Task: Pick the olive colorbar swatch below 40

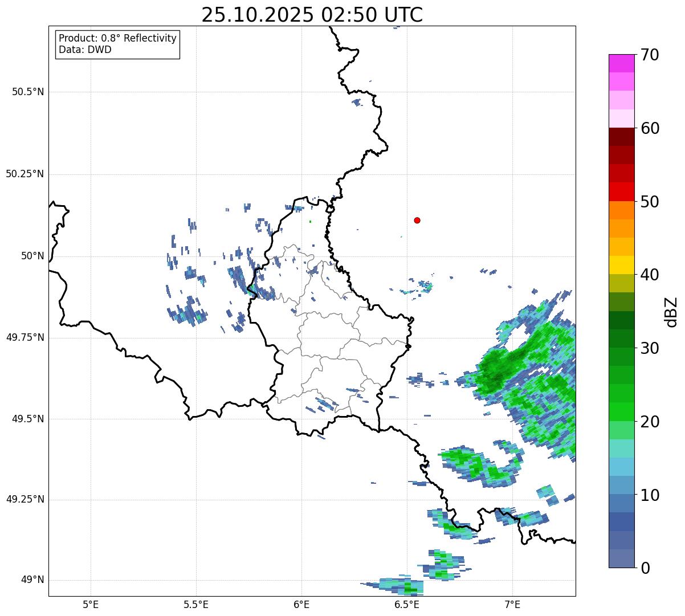Action: tap(621, 283)
